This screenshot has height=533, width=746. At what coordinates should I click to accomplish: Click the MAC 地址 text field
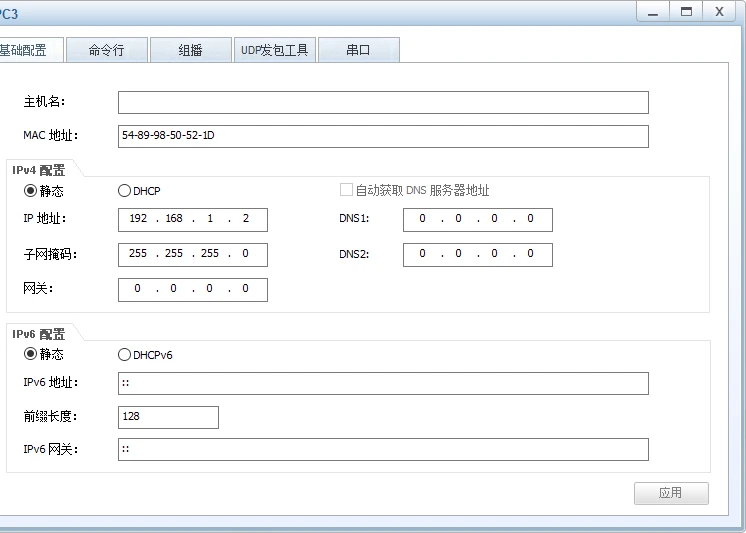[x=383, y=136]
